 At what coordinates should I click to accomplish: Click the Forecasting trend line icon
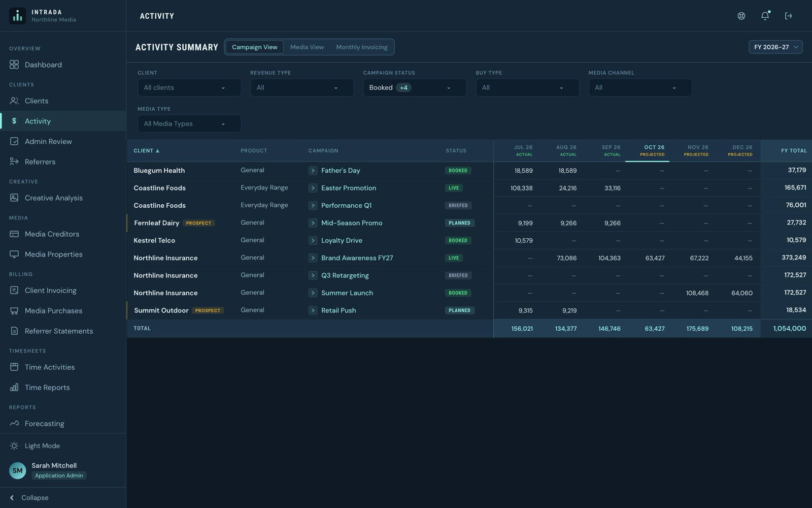tap(14, 423)
